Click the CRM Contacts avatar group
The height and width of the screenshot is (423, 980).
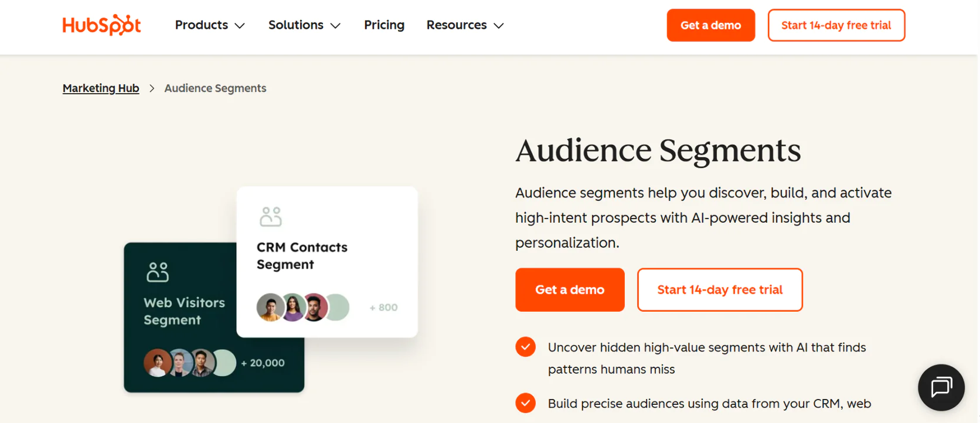click(302, 307)
